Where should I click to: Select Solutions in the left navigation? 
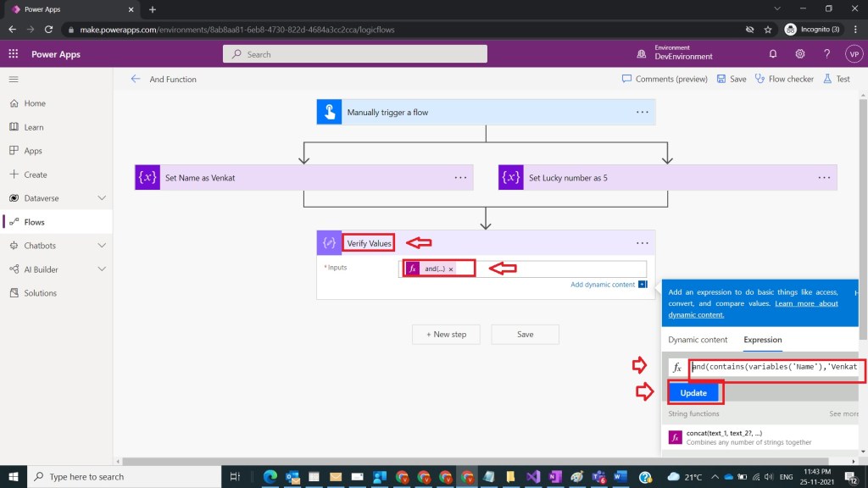[x=40, y=293]
